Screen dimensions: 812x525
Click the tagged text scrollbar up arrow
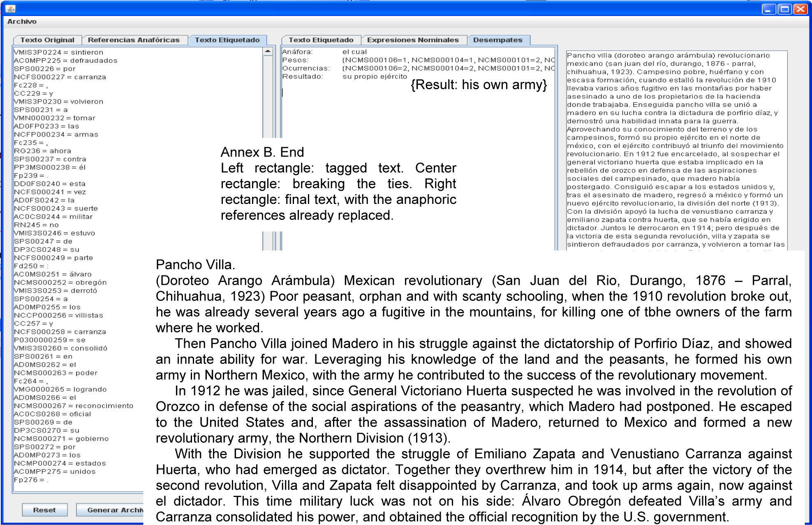(268, 52)
